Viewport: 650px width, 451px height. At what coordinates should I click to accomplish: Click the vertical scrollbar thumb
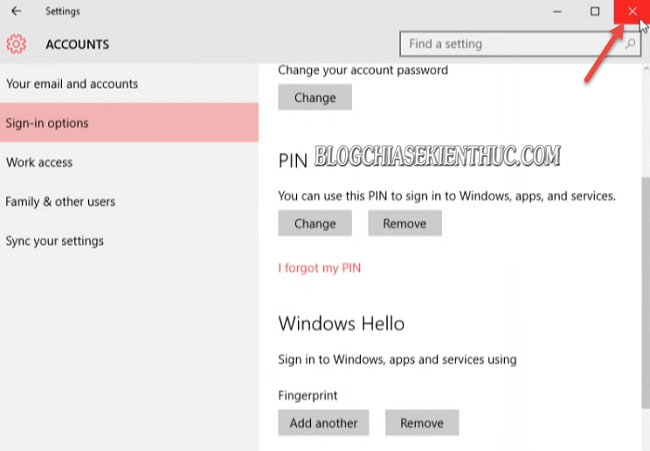[x=646, y=292]
